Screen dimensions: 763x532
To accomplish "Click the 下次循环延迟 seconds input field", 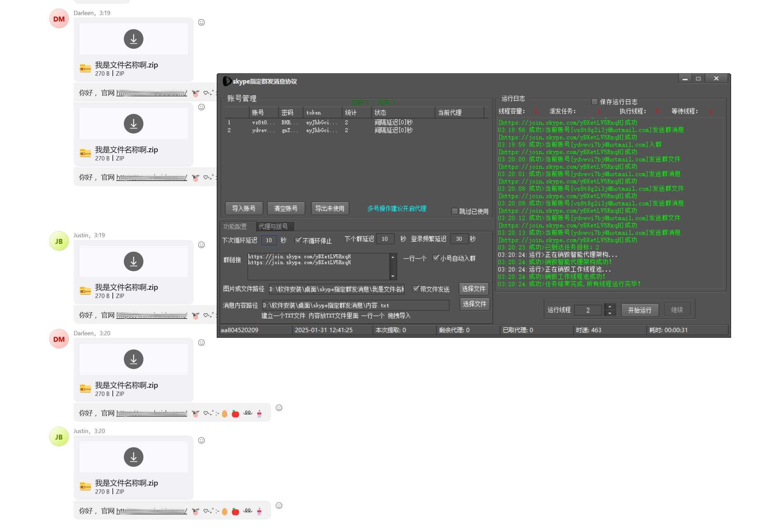I will tap(269, 240).
